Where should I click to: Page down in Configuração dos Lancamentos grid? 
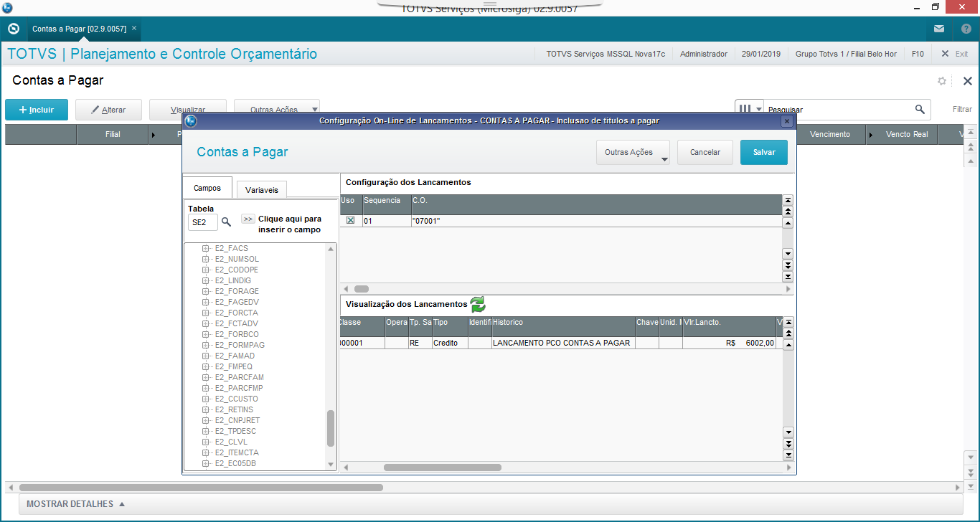[788, 265]
